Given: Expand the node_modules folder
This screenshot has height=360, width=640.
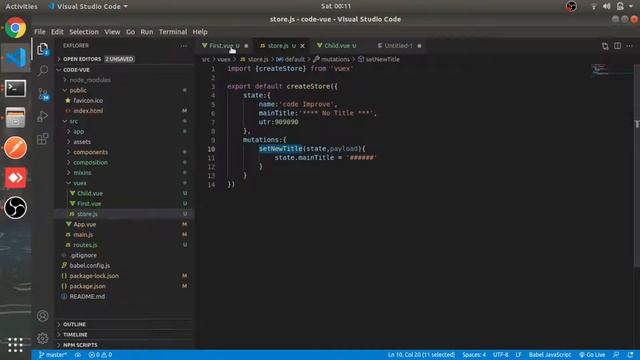Looking at the screenshot, I should tap(124, 80).
